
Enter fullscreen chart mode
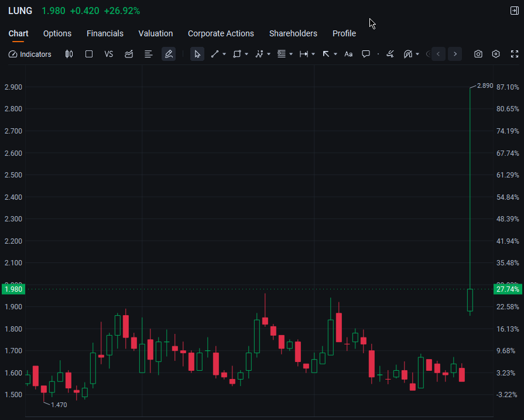(x=515, y=54)
